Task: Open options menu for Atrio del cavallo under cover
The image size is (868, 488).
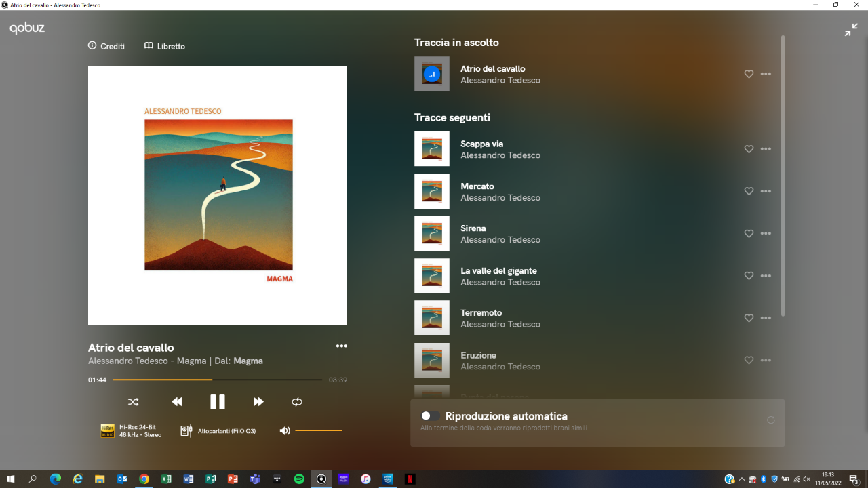Action: [342, 346]
